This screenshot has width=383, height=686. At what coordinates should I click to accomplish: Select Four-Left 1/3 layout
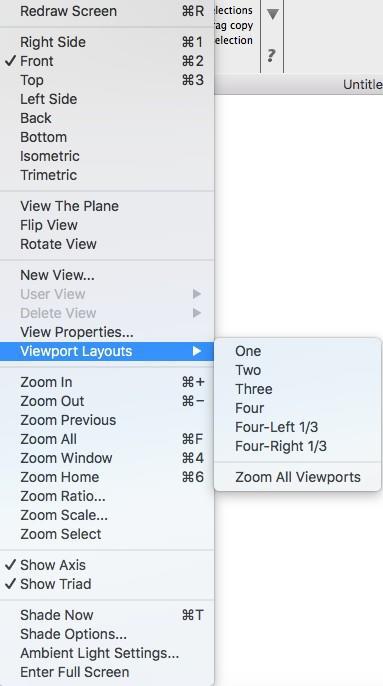[x=298, y=427]
